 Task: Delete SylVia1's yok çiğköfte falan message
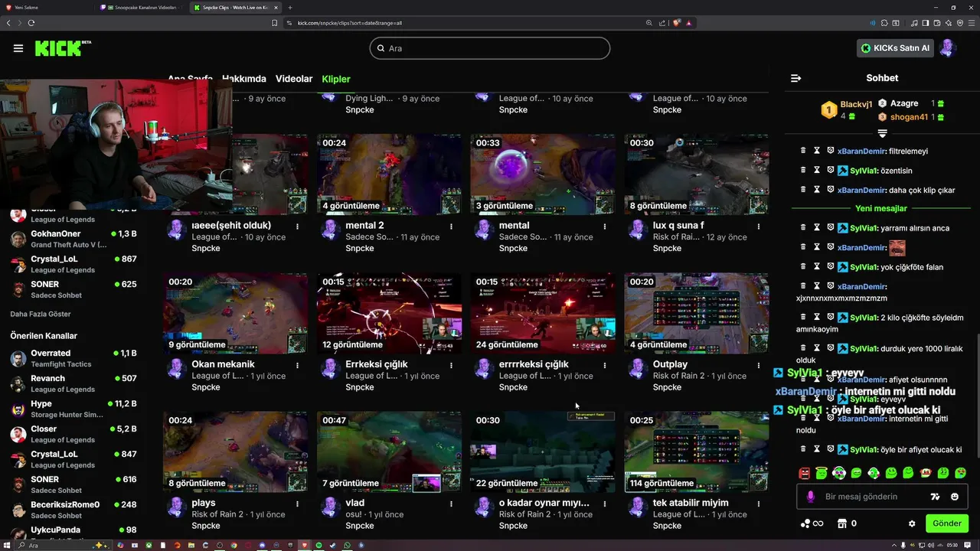803,266
